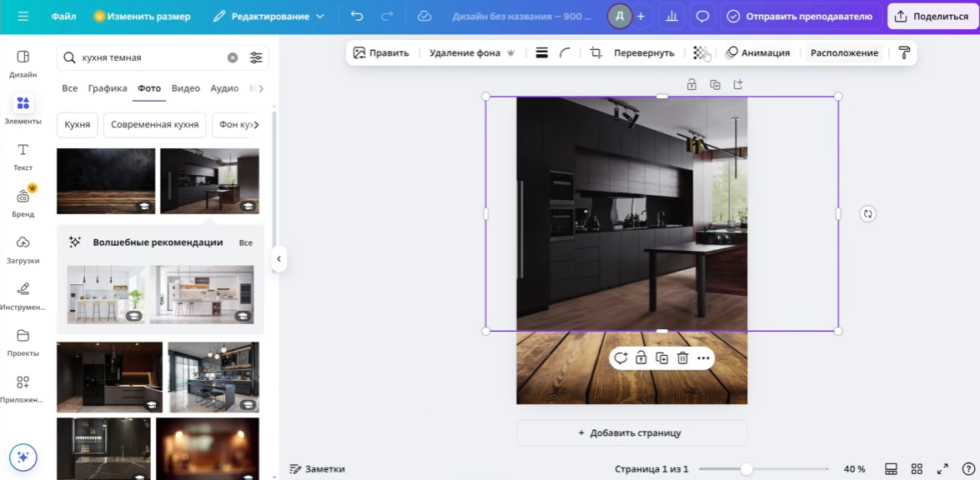Open the hamburger main menu
Viewport: 980px width, 480px height.
(x=23, y=16)
